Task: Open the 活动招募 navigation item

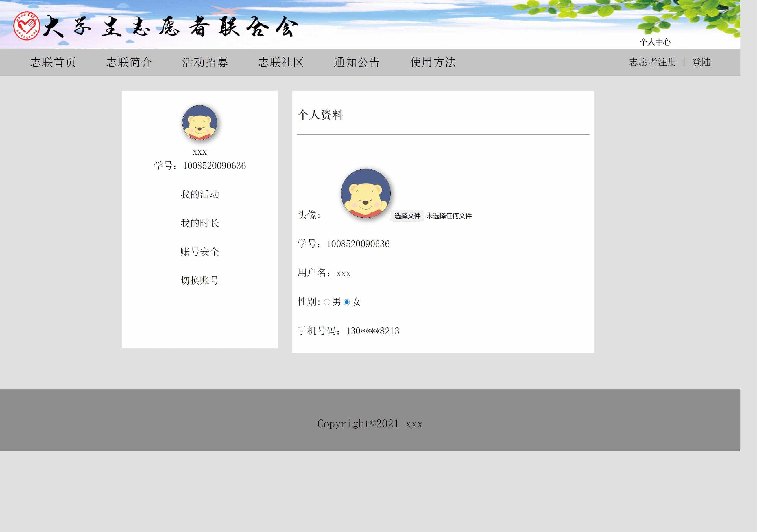Action: [205, 62]
